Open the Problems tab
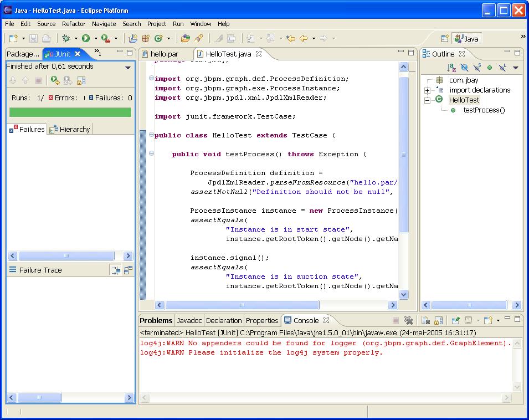 click(156, 320)
